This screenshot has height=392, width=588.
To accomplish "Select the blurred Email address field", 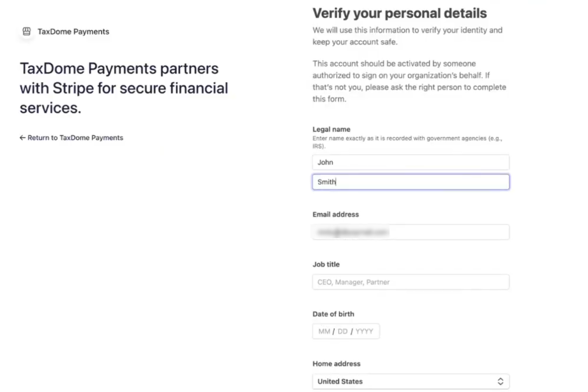I will [410, 232].
